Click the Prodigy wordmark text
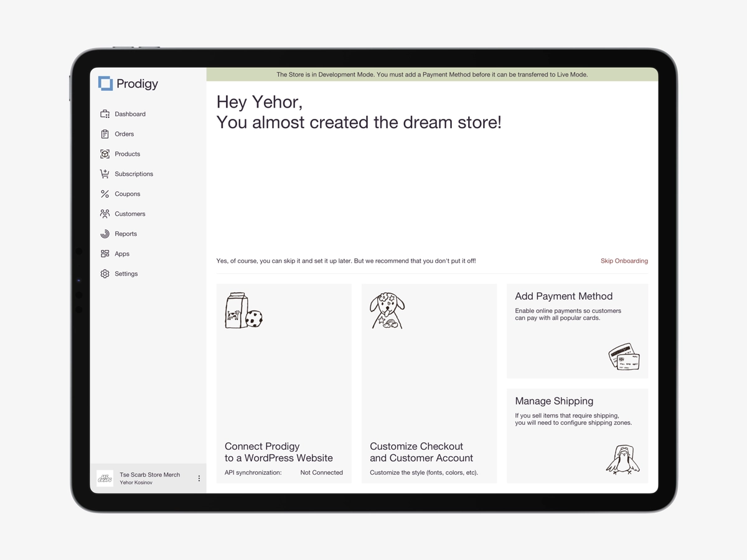Viewport: 747px width, 560px height. coord(138,83)
